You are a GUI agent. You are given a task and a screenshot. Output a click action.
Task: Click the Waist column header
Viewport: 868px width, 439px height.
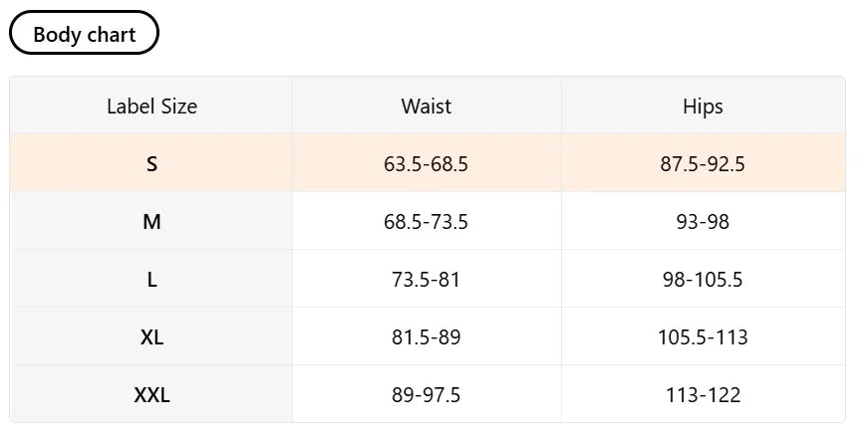pos(427,107)
